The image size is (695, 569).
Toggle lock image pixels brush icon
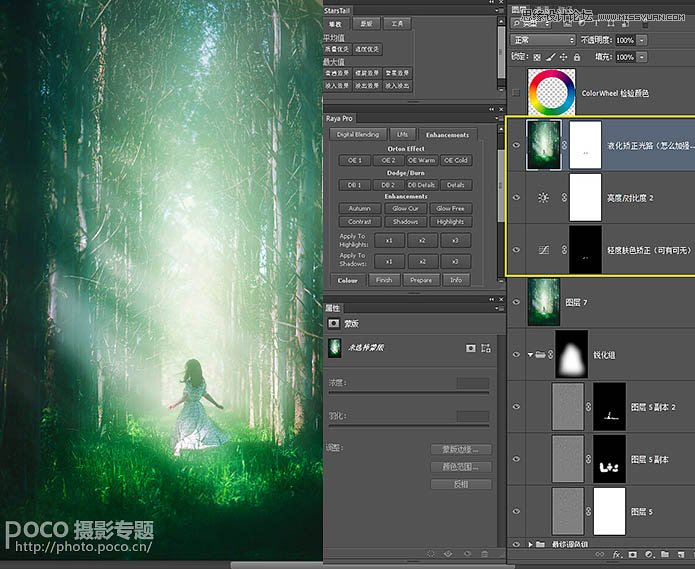pos(550,57)
